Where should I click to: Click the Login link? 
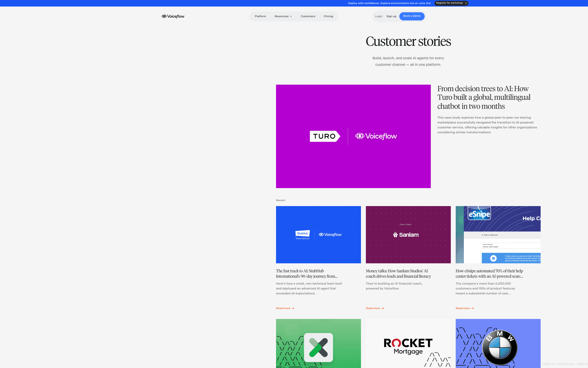[379, 16]
